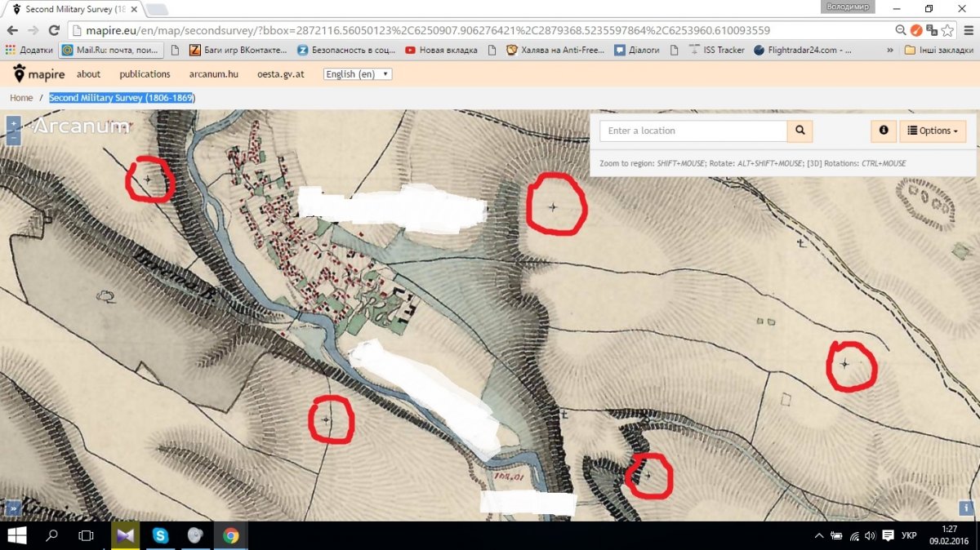The image size is (980, 550).
Task: Open the publications menu item
Action: tap(145, 74)
